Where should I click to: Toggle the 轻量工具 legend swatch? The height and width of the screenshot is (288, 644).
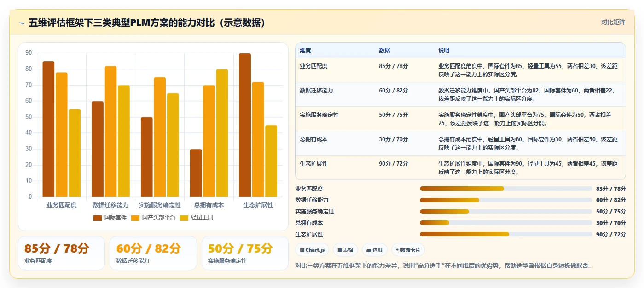point(184,218)
